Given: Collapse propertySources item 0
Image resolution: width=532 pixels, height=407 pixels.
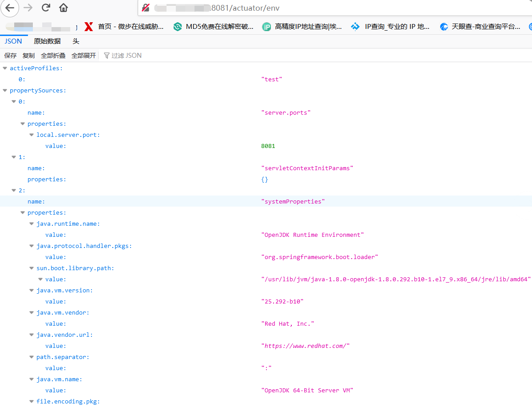Looking at the screenshot, I should pos(14,101).
